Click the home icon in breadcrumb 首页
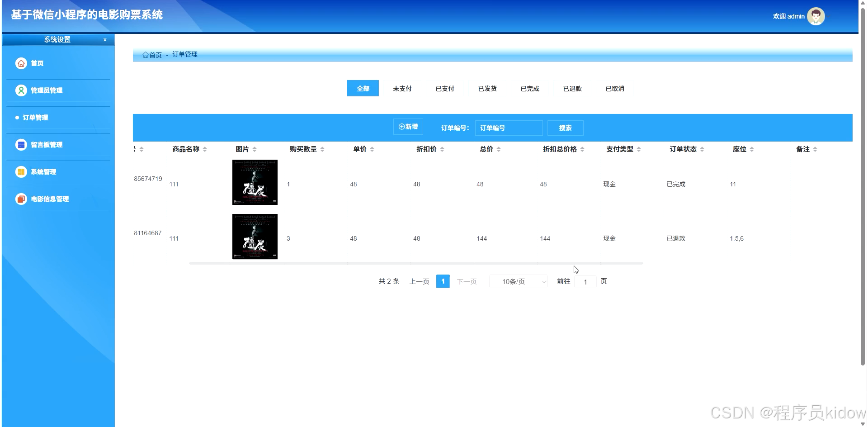This screenshot has height=427, width=868. pyautogui.click(x=145, y=54)
